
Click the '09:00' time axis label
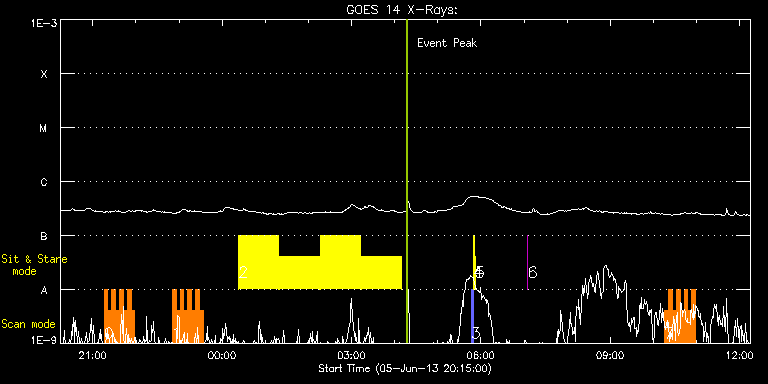pyautogui.click(x=610, y=354)
